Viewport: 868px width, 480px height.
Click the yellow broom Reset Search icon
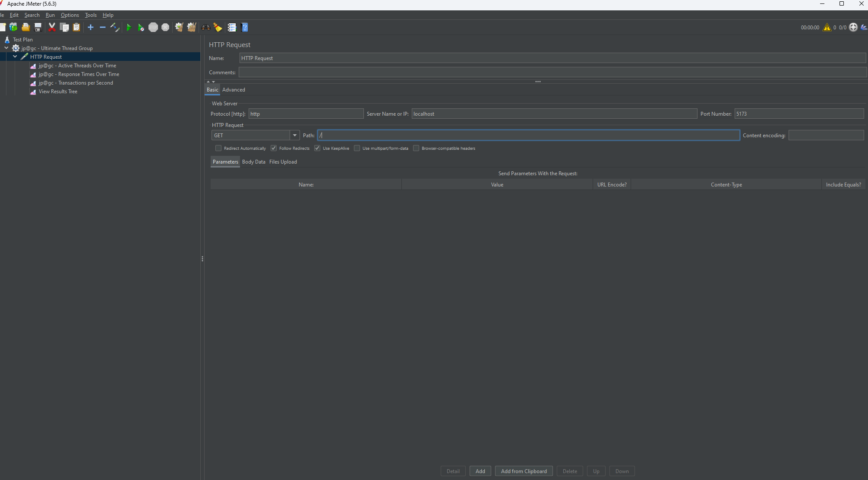point(218,27)
